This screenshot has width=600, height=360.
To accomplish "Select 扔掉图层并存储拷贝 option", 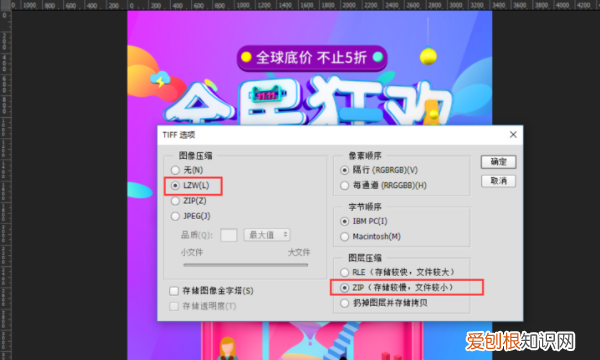I will click(x=344, y=303).
